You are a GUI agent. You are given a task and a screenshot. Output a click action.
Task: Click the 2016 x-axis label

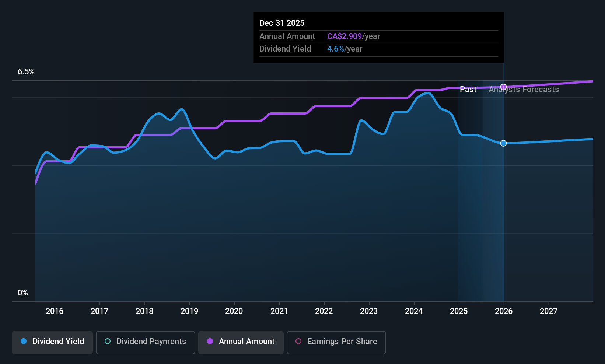55,311
